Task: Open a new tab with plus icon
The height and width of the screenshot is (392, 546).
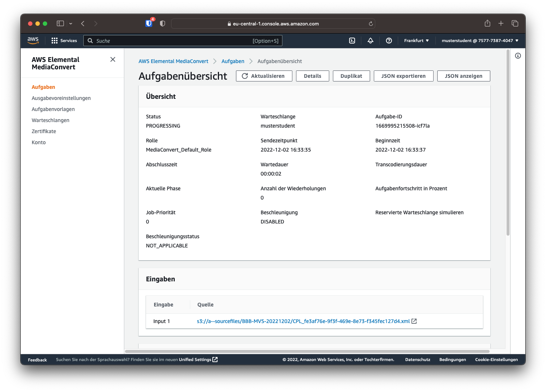Action: pyautogui.click(x=501, y=23)
